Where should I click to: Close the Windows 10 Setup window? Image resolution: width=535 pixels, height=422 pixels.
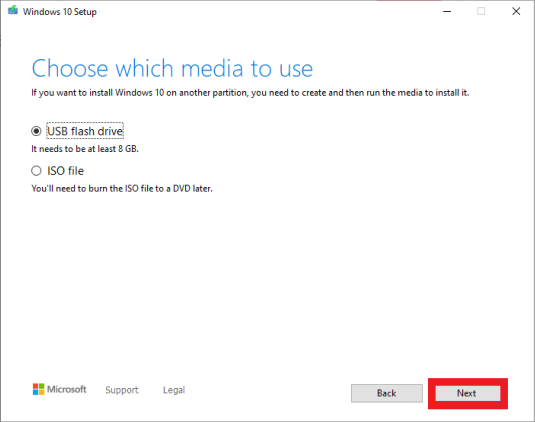click(516, 12)
